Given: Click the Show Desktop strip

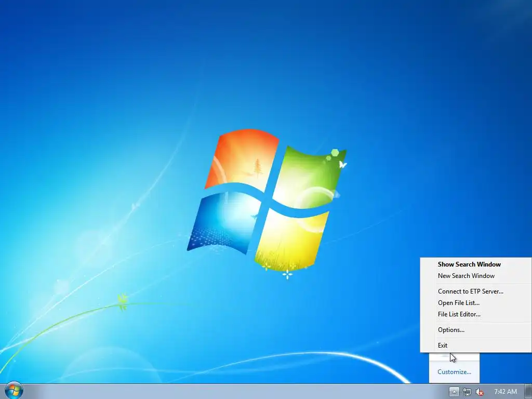Looking at the screenshot, I should pyautogui.click(x=528, y=392).
